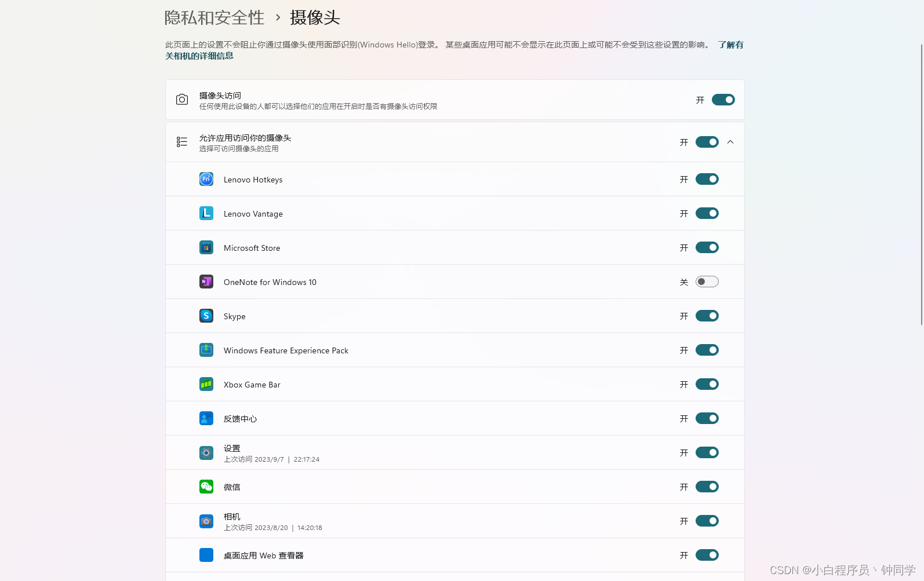This screenshot has width=924, height=581.
Task: Click the 反馈中心 app icon
Action: click(x=206, y=418)
